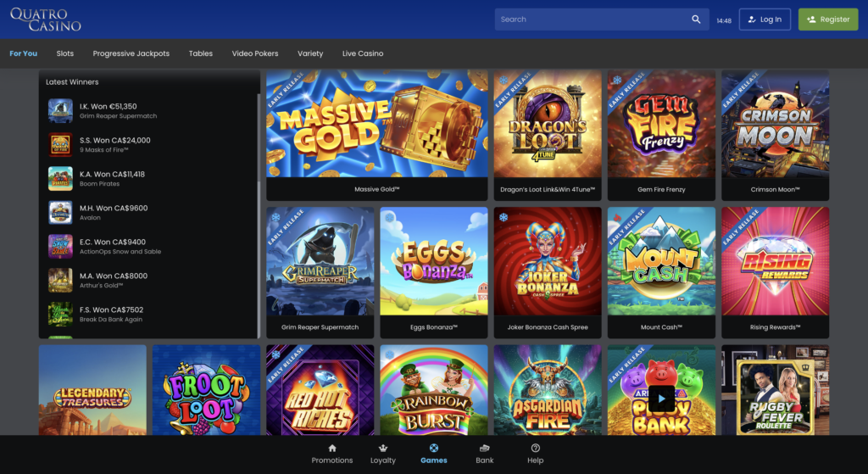Click 'F.S. Won CA$7502' winner text

coord(111,309)
